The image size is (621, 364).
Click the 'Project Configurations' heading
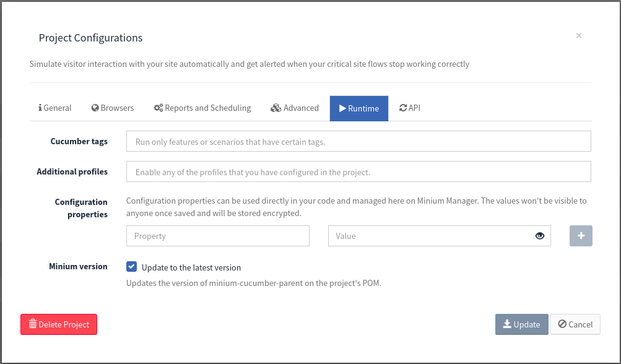(x=90, y=38)
